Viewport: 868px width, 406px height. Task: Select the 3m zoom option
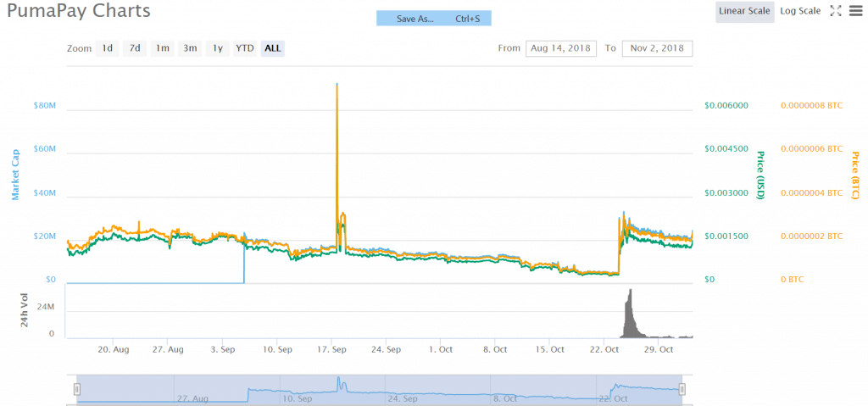(191, 48)
